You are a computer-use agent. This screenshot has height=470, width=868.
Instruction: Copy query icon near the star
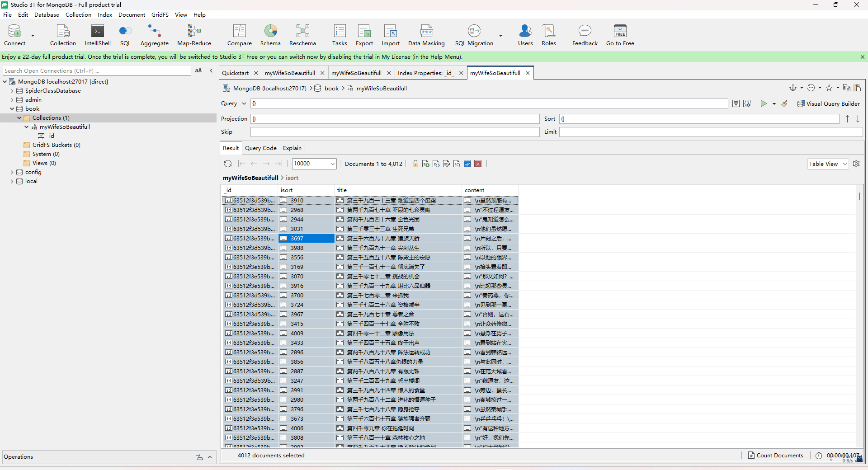click(x=847, y=88)
